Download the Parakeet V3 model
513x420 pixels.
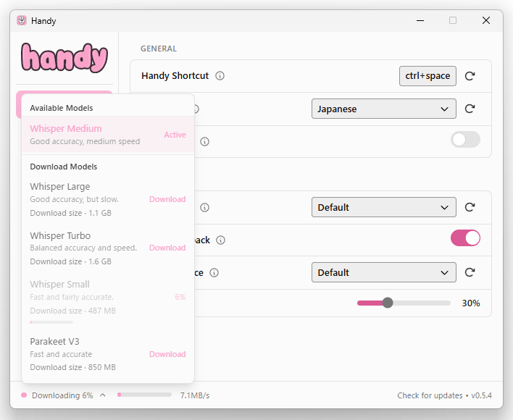[167, 354]
